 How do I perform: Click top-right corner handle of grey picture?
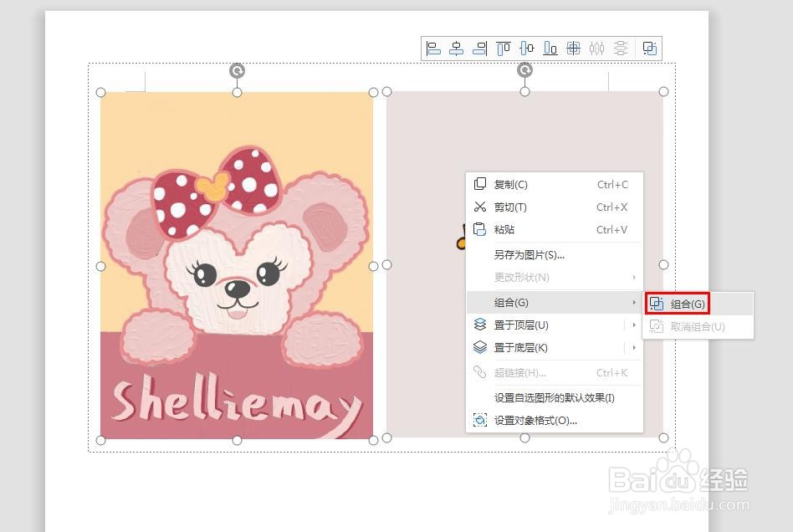point(663,91)
